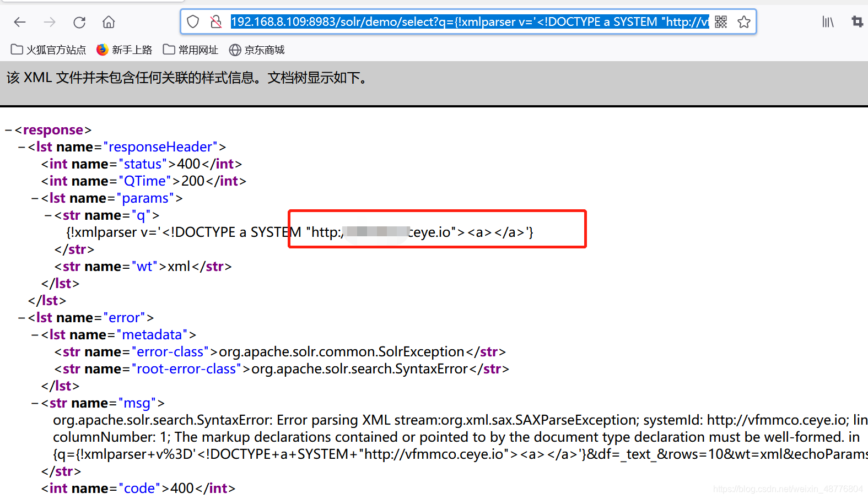The width and height of the screenshot is (868, 499).
Task: Open the 火狐官方站点 bookmark folder
Action: 48,50
